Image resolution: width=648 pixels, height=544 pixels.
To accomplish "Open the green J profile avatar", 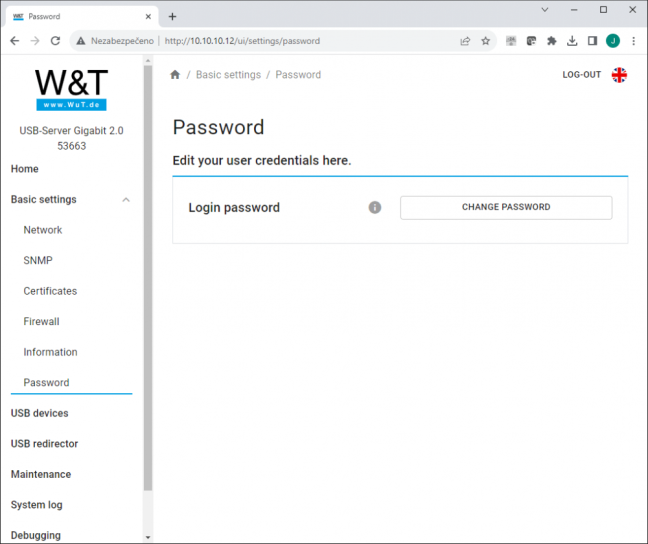I will point(613,41).
